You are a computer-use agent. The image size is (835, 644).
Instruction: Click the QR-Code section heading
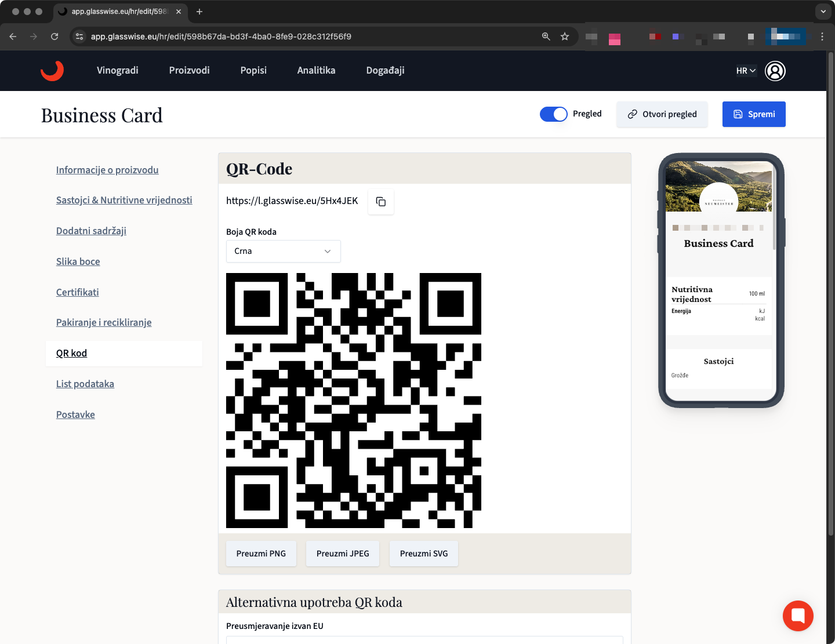(x=259, y=169)
